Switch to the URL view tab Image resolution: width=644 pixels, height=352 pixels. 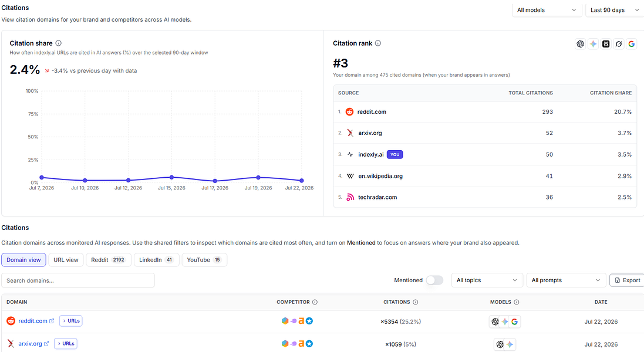coord(66,260)
